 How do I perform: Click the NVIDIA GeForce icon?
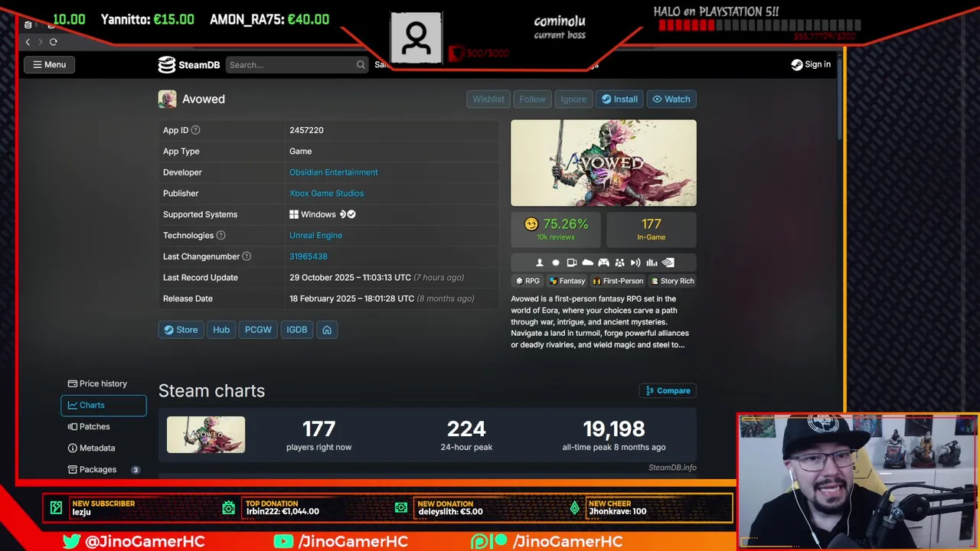tap(668, 262)
